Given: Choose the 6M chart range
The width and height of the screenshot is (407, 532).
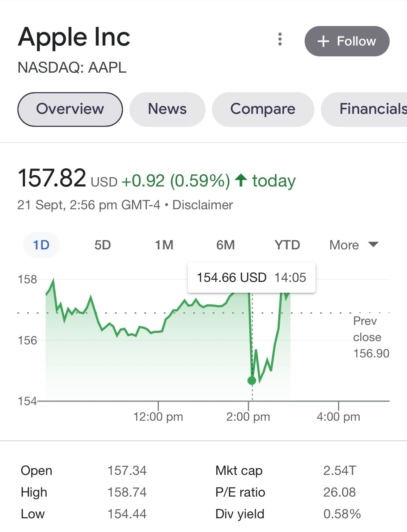Looking at the screenshot, I should pyautogui.click(x=225, y=245).
